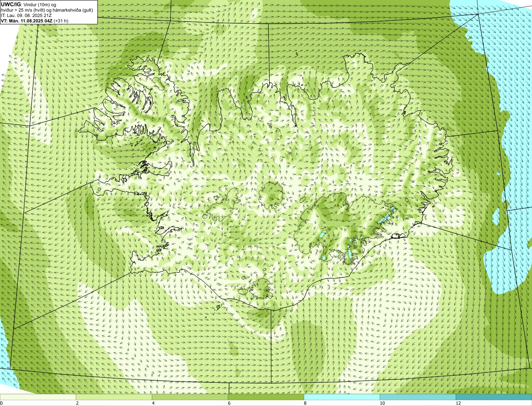This screenshot has width=532, height=406.
Task: Click the light cyan 8–10 legend segment
Action: click(342, 397)
